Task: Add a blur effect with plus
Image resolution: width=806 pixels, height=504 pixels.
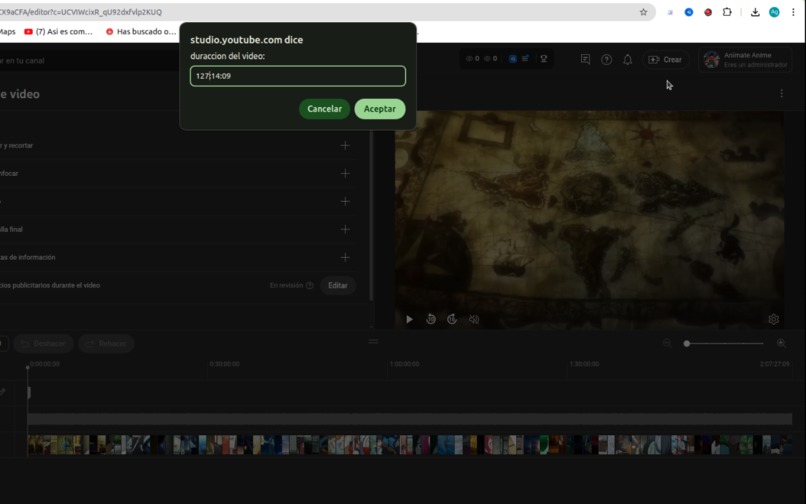Action: (345, 173)
